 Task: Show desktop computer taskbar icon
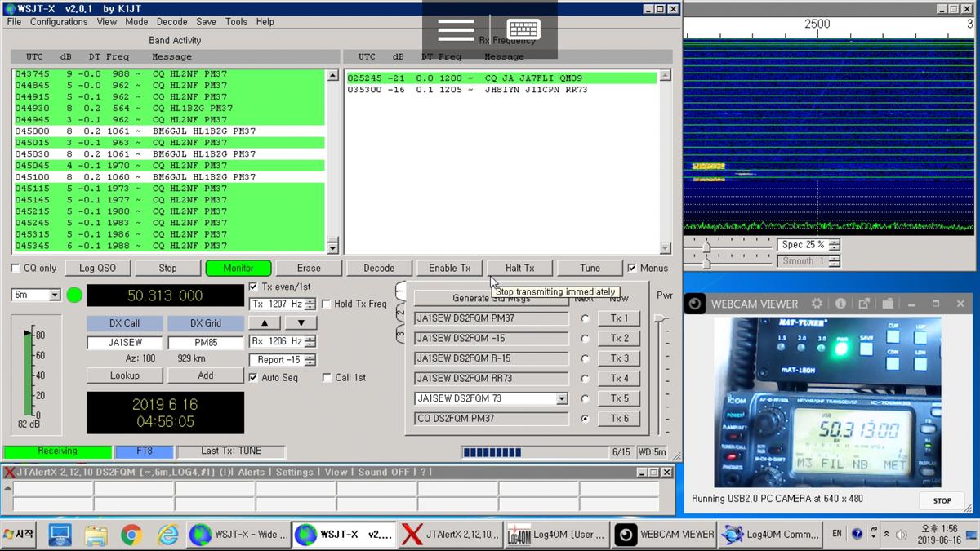[x=60, y=535]
